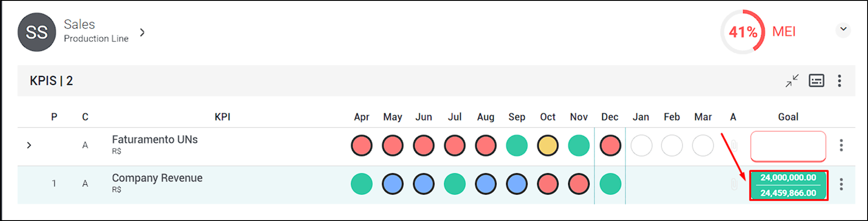Image resolution: width=868 pixels, height=221 pixels.
Task: Click the empty Goal field of Faturamento UNs
Action: (788, 147)
